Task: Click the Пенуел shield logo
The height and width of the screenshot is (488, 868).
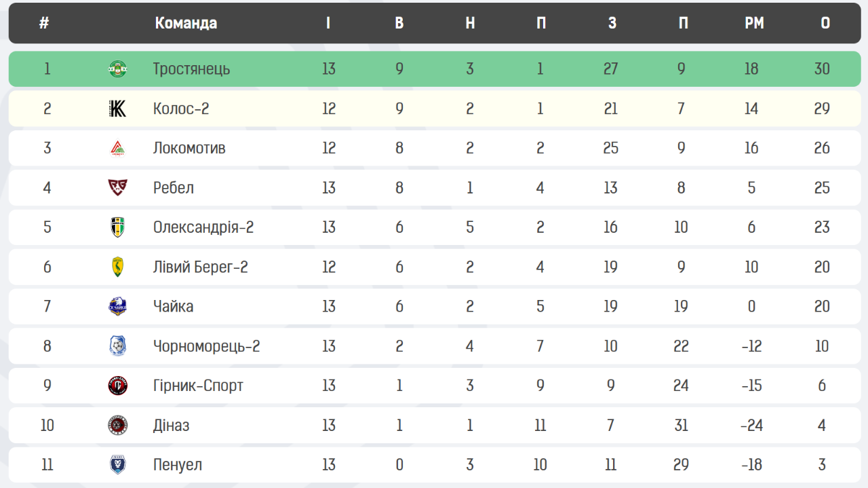Action: [x=118, y=465]
